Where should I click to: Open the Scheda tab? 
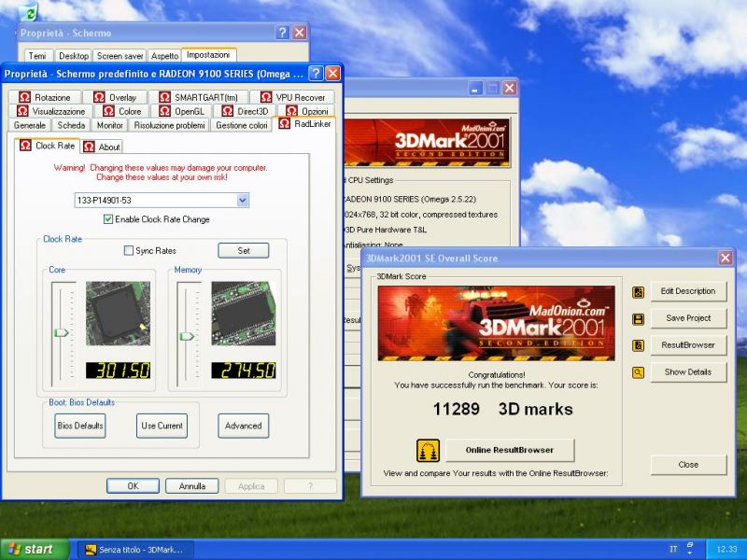72,125
